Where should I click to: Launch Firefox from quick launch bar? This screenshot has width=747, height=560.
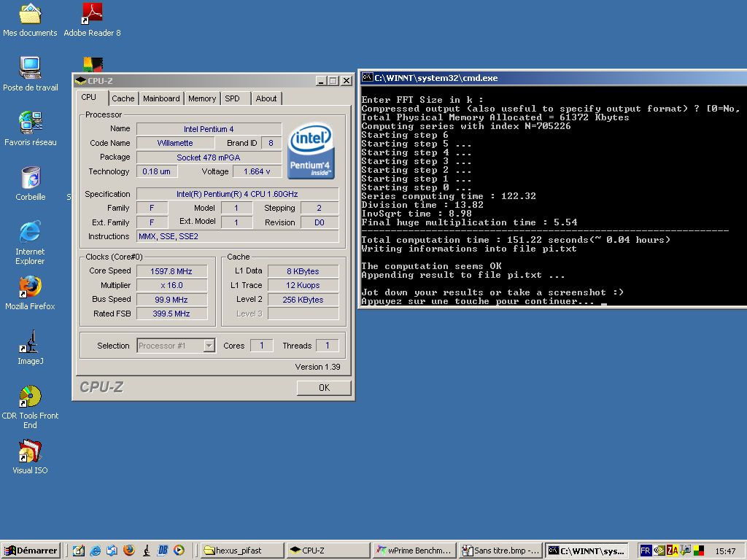coord(128,551)
